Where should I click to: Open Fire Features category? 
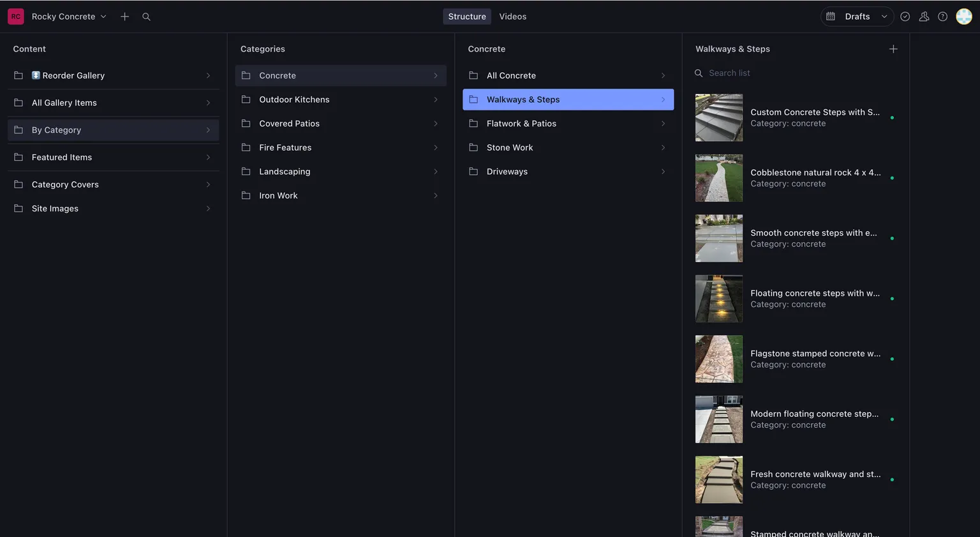341,147
